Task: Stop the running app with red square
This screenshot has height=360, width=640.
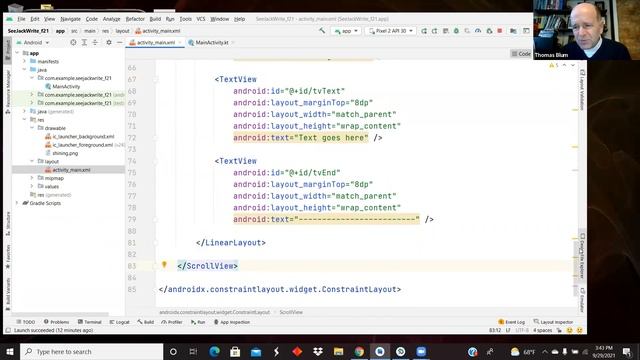Action: [500, 31]
